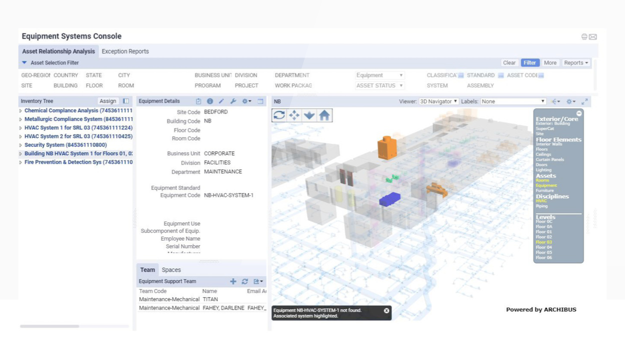This screenshot has width=625, height=364.
Task: Click the pencil edit icon in Equipment Details
Action: pyautogui.click(x=221, y=101)
